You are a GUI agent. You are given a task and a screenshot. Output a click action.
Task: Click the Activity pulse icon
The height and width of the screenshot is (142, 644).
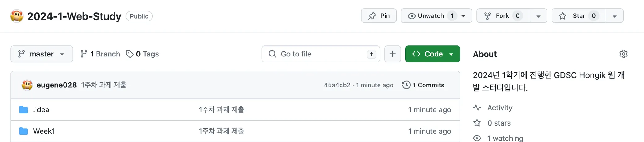[x=477, y=108]
